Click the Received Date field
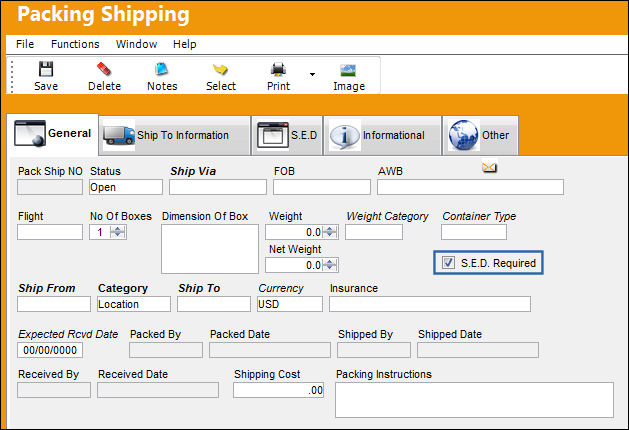 click(158, 390)
